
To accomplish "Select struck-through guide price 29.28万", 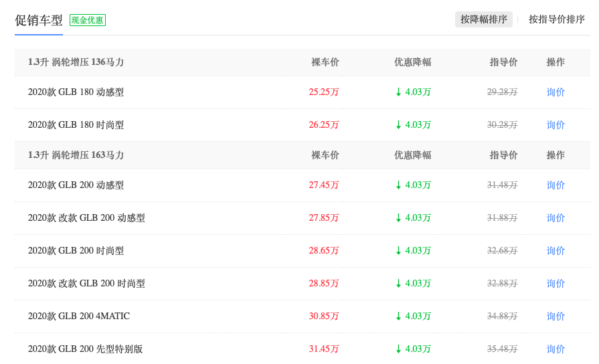I will click(503, 92).
